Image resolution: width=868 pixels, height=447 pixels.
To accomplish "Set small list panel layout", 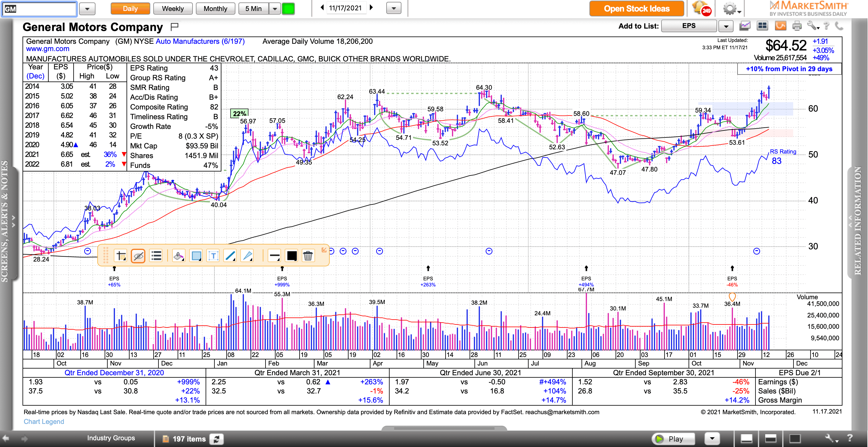I will click(746, 438).
